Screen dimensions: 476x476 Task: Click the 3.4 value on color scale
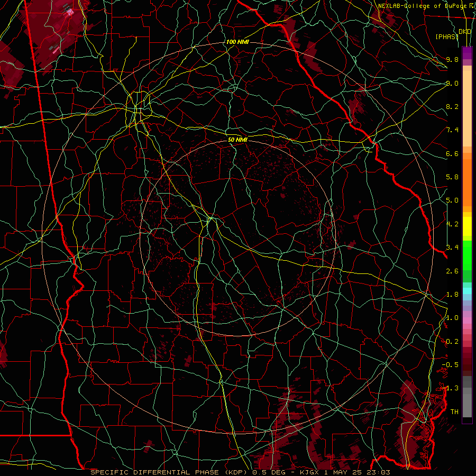click(x=452, y=248)
